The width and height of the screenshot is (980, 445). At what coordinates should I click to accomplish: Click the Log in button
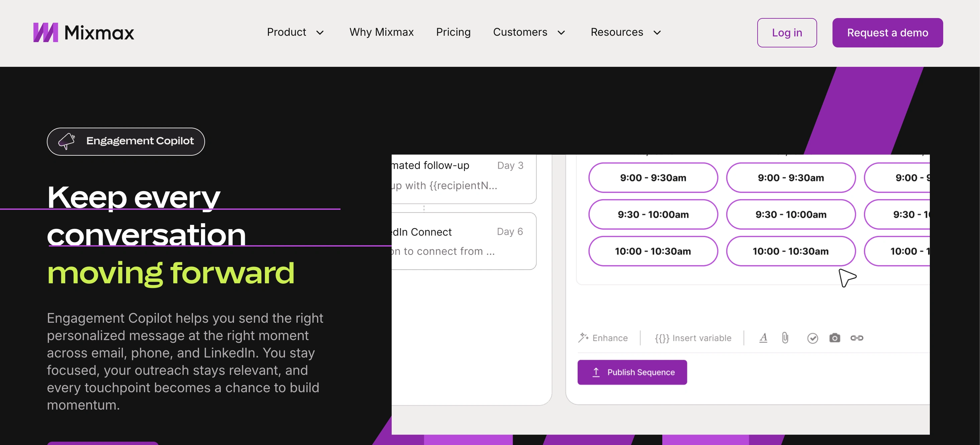pos(787,32)
